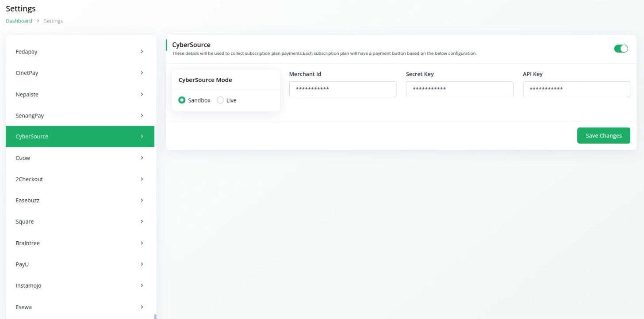Open the 2Checkout settings item
This screenshot has width=644, height=319.
point(80,179)
